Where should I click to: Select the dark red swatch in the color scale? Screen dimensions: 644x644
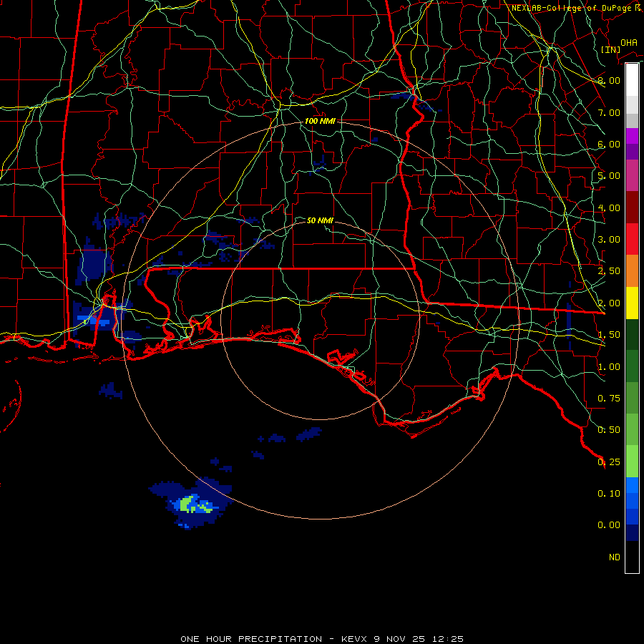[x=632, y=207]
